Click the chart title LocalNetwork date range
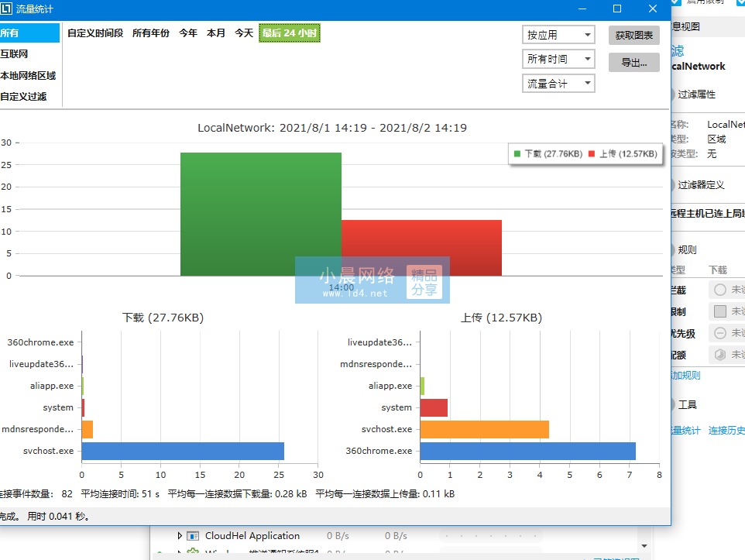Screen dimensions: 745x560 click(332, 128)
